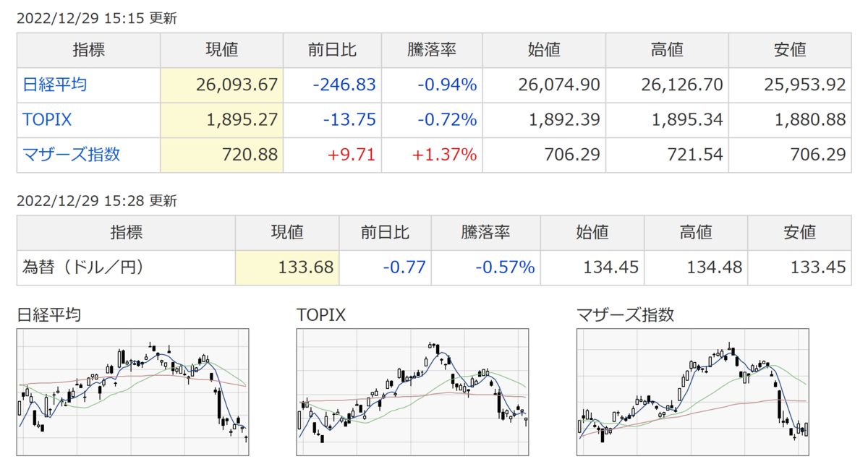The width and height of the screenshot is (868, 472).
Task: Click the exchange high value 134.48
Action: 715,267
